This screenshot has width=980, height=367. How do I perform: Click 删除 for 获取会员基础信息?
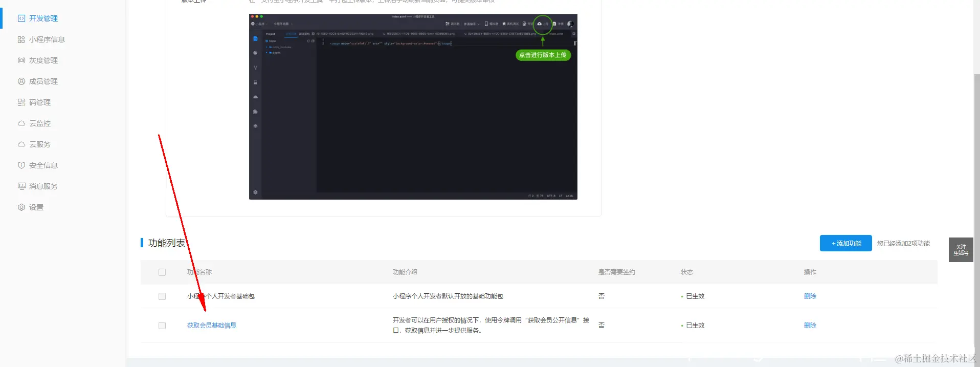click(x=810, y=326)
